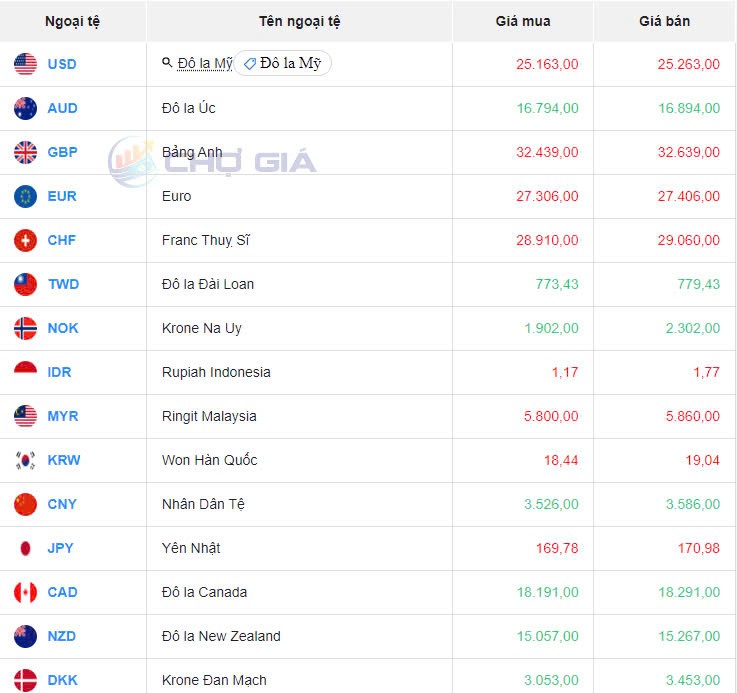Open the NOK currency link
The width and height of the screenshot is (737, 693).
click(63, 328)
